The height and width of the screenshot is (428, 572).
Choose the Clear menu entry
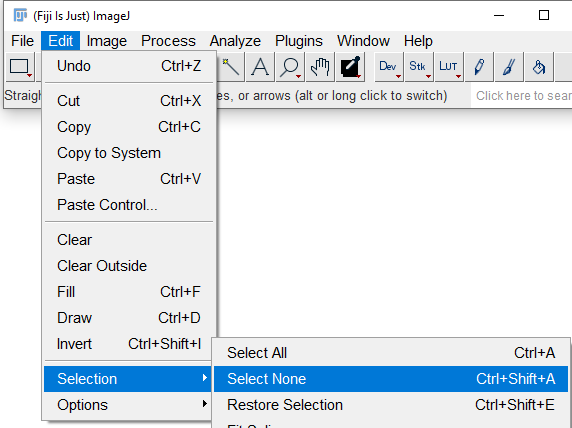click(x=129, y=240)
